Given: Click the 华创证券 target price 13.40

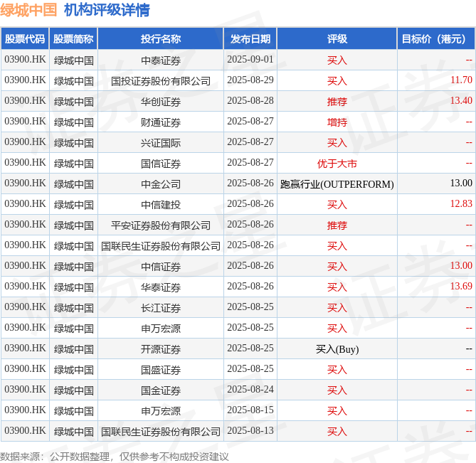Looking at the screenshot, I should [x=461, y=100].
